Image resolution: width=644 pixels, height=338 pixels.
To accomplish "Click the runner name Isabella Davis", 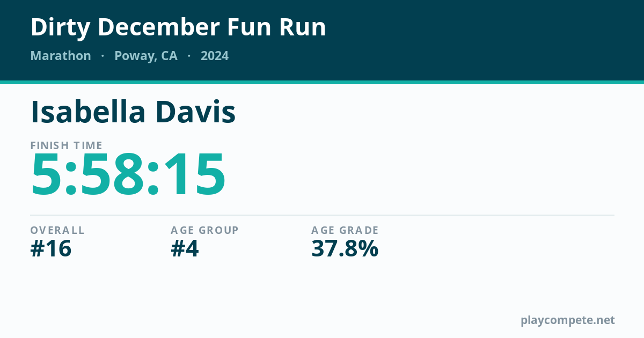I will 133,112.
